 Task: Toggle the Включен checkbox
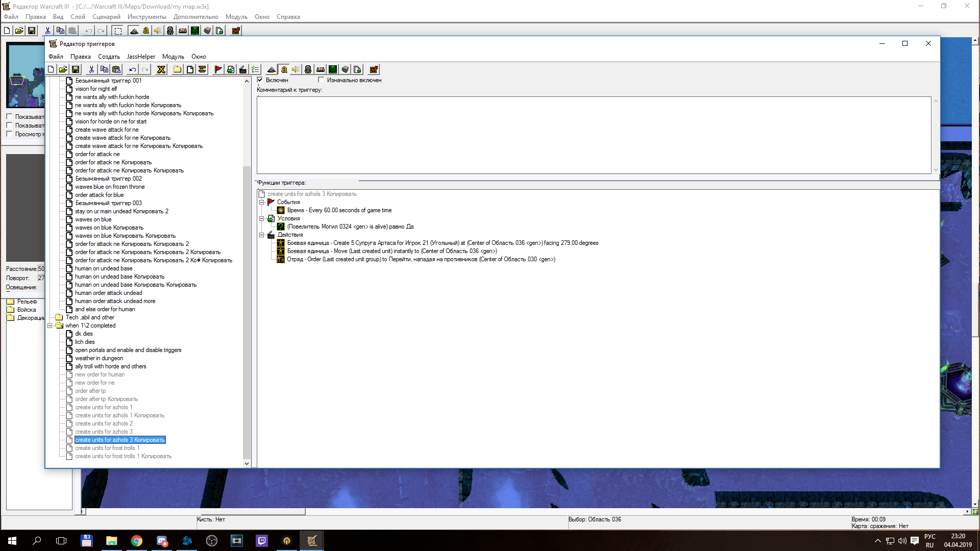coord(260,80)
